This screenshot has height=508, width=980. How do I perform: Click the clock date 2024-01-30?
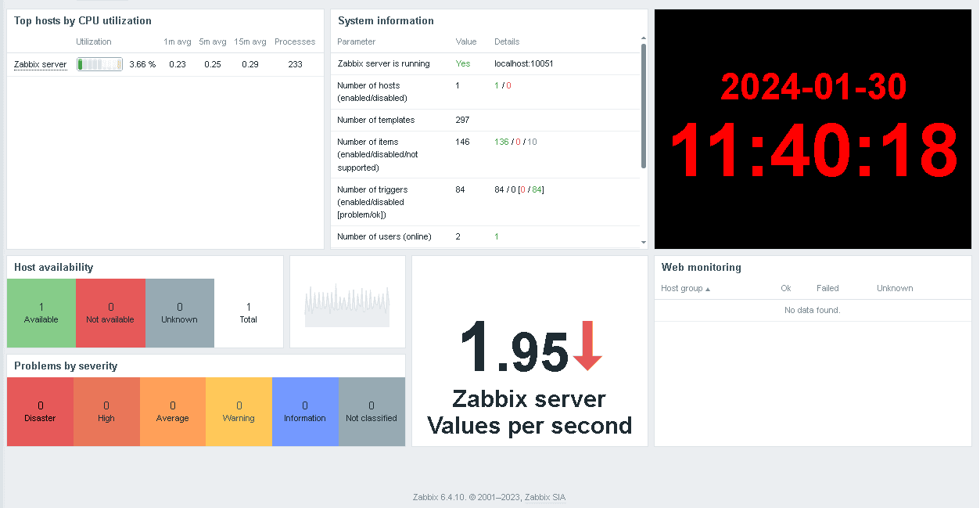[x=813, y=87]
